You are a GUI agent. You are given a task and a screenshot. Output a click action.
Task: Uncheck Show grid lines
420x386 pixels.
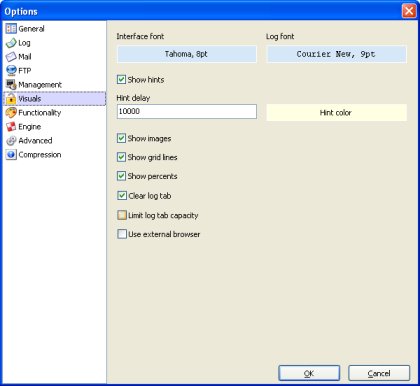[121, 157]
